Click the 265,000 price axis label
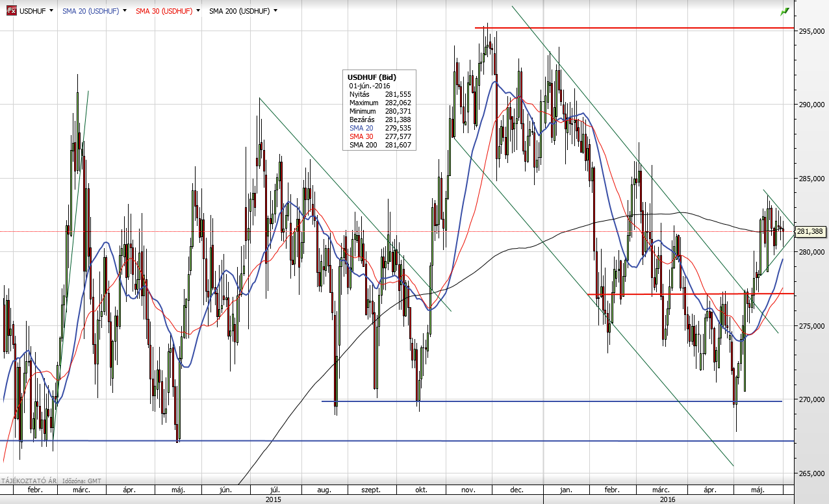Viewport: 829px width, 504px height. point(813,473)
